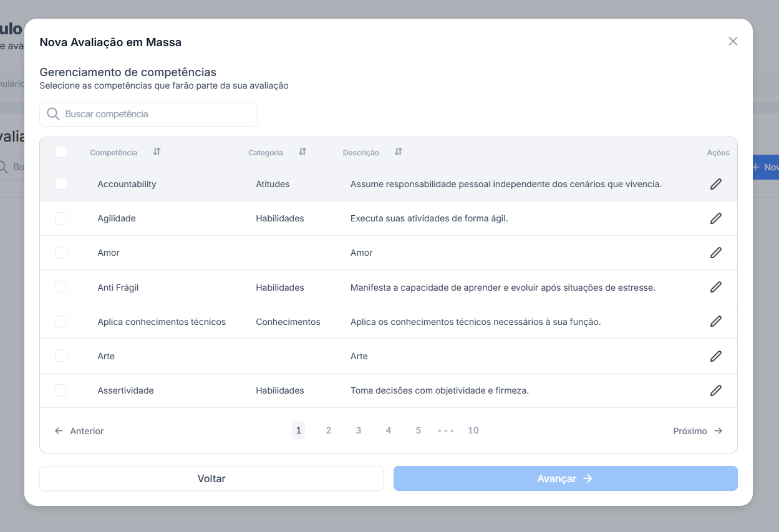Tick the Aplica conhecimentos técnicos checkbox
This screenshot has width=779, height=532.
pyautogui.click(x=61, y=321)
